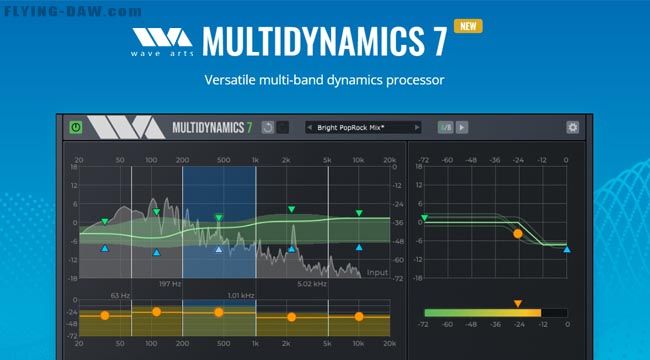Screen dimensions: 650x360
Task: Click the orange gain dot near 2k
Action: [291, 317]
